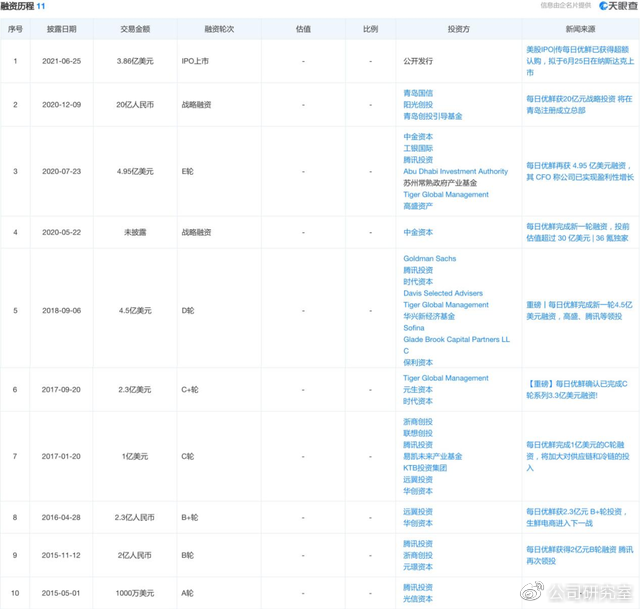
Task: Click the 融资历程 11 section title
Action: 23,6
